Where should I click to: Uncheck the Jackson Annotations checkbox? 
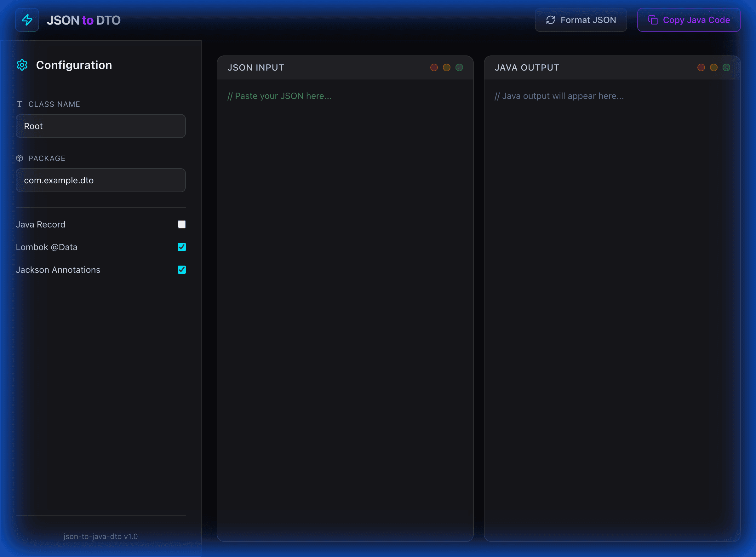pyautogui.click(x=182, y=270)
